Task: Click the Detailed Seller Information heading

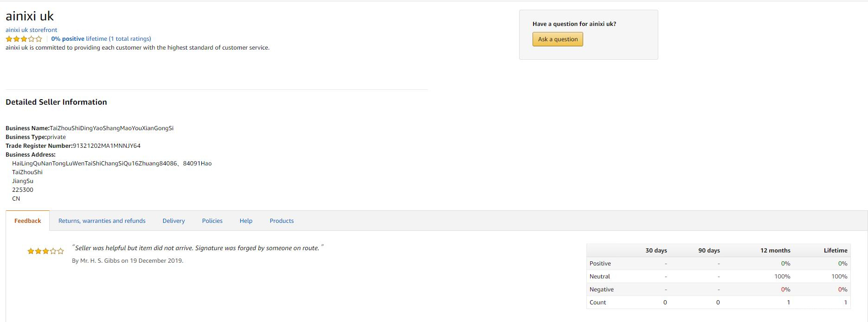Action: 56,102
